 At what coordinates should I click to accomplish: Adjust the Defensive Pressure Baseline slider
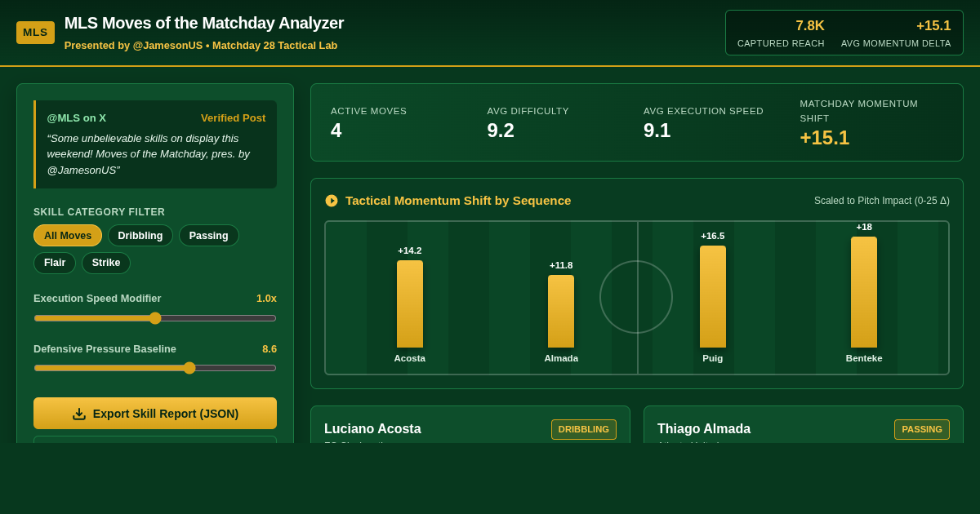coord(155,368)
